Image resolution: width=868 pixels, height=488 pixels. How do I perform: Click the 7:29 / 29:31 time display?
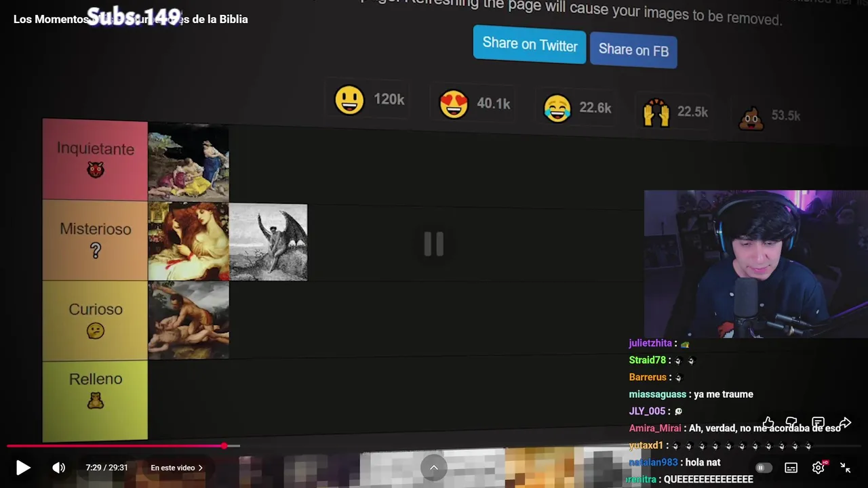point(107,468)
